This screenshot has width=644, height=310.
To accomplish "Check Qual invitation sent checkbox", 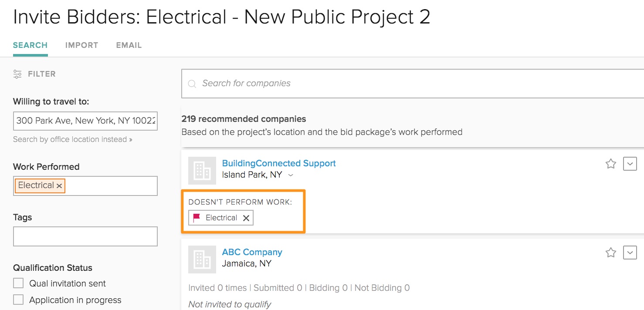I will 18,283.
